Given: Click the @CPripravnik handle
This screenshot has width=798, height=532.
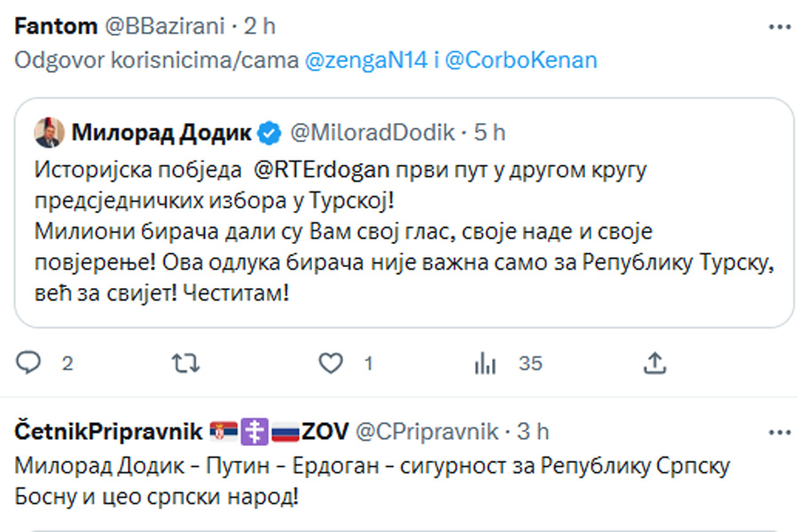Looking at the screenshot, I should pyautogui.click(x=427, y=432).
